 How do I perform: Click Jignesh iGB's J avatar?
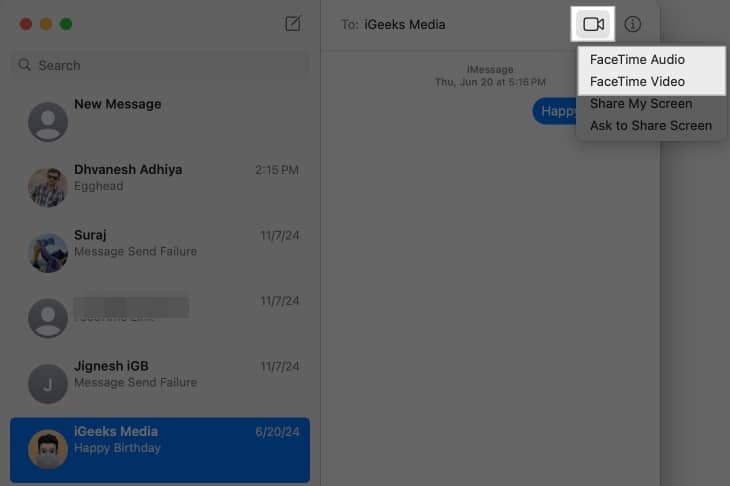click(x=47, y=384)
